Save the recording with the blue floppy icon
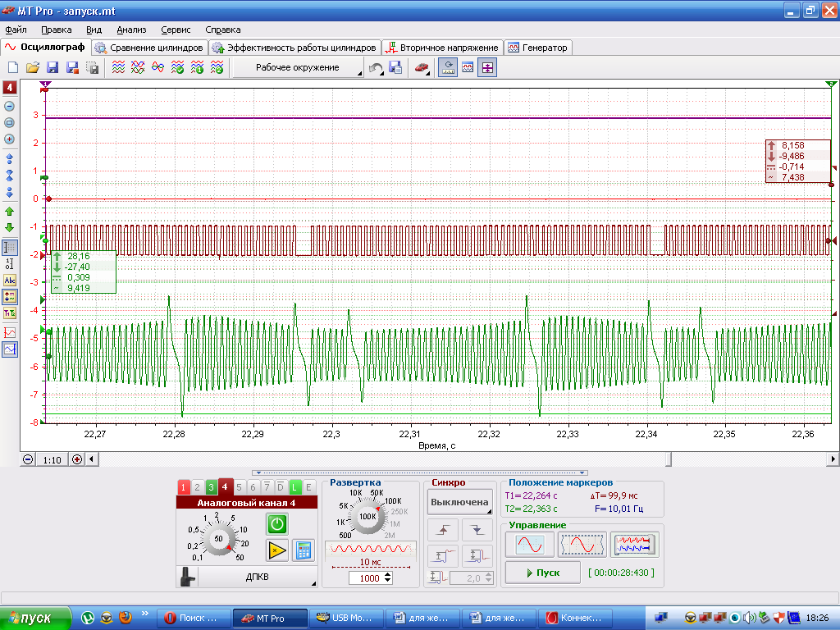This screenshot has height=630, width=840. point(52,67)
